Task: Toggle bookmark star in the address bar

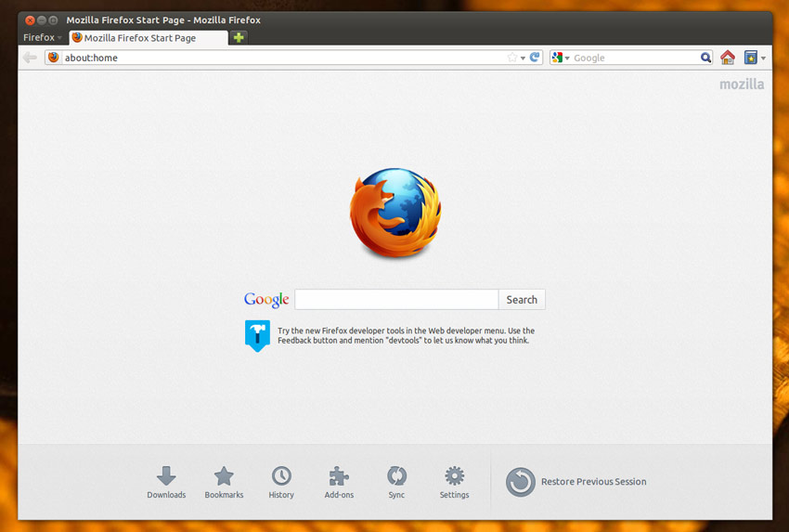Action: pyautogui.click(x=512, y=58)
